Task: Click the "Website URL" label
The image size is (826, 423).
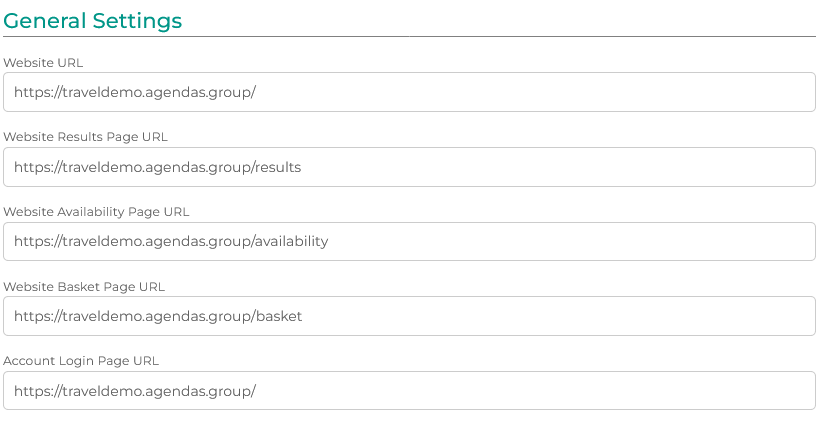Action: pyautogui.click(x=43, y=62)
